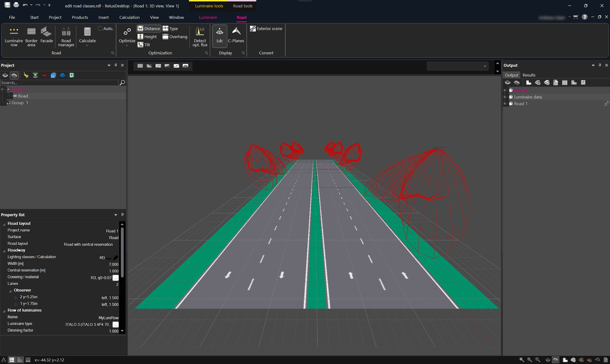Open the Window ribbon tab
The width and height of the screenshot is (610, 364).
[176, 17]
